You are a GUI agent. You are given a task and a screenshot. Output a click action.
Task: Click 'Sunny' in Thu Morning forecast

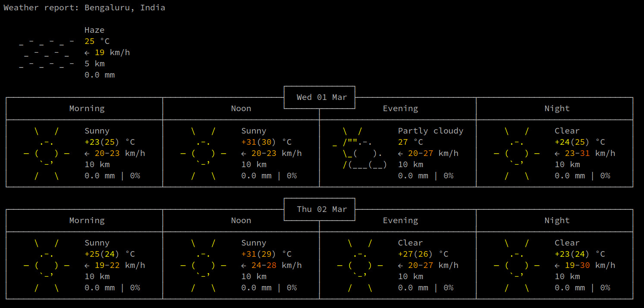pyautogui.click(x=97, y=243)
